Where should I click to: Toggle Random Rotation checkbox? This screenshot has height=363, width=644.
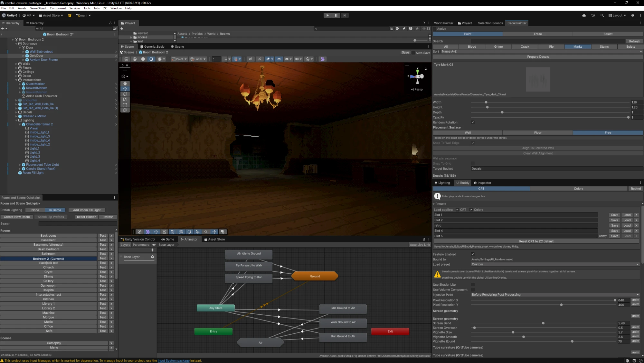click(473, 123)
